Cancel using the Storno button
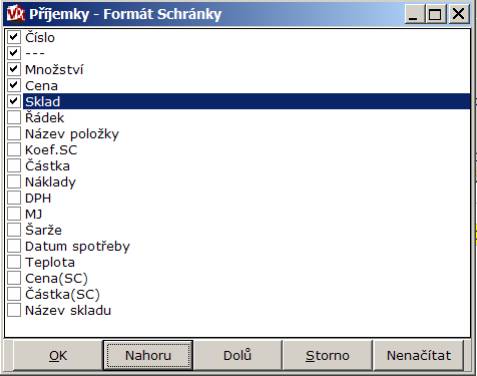The height and width of the screenshot is (376, 477). (x=327, y=355)
